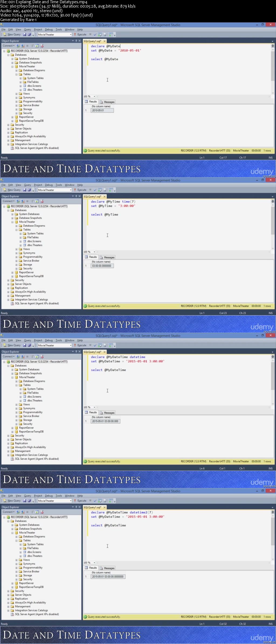Expand the Programmability folder in the datetime2(7) frame
Screen dimensions: 276x644
(16, 568)
